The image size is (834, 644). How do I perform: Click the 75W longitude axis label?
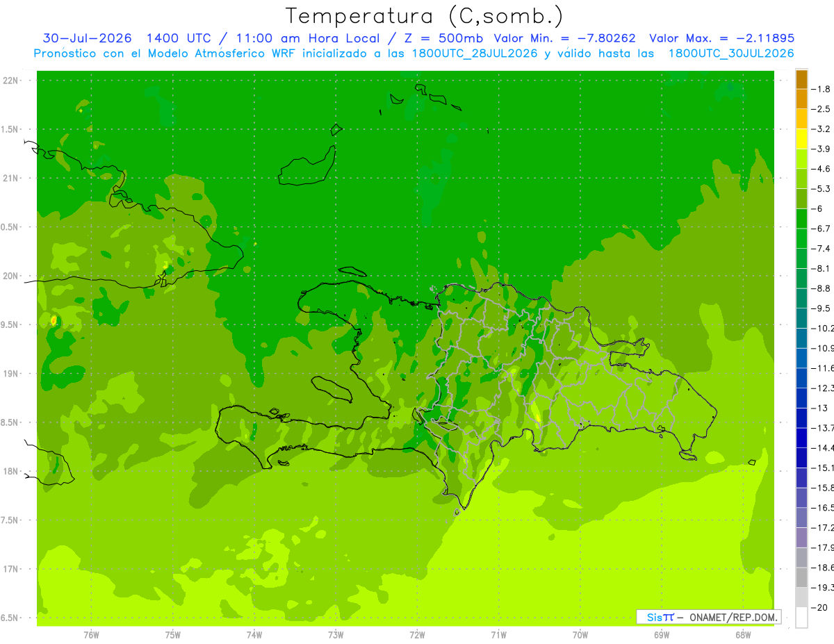tap(172, 634)
